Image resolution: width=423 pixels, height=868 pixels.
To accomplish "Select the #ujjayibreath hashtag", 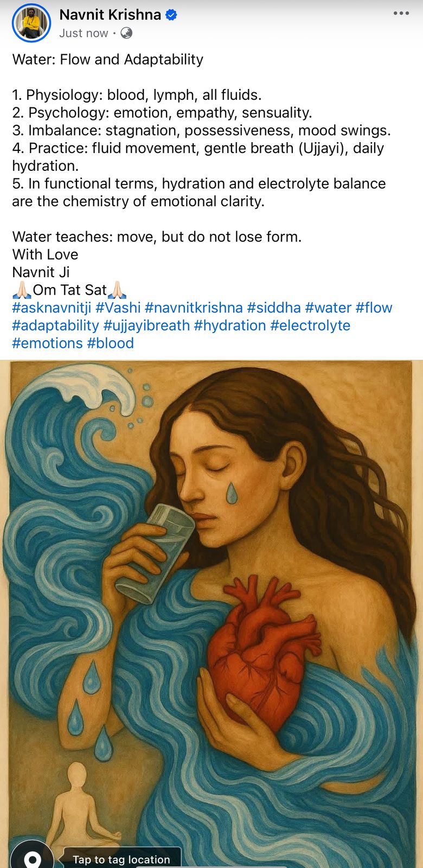I will [146, 325].
